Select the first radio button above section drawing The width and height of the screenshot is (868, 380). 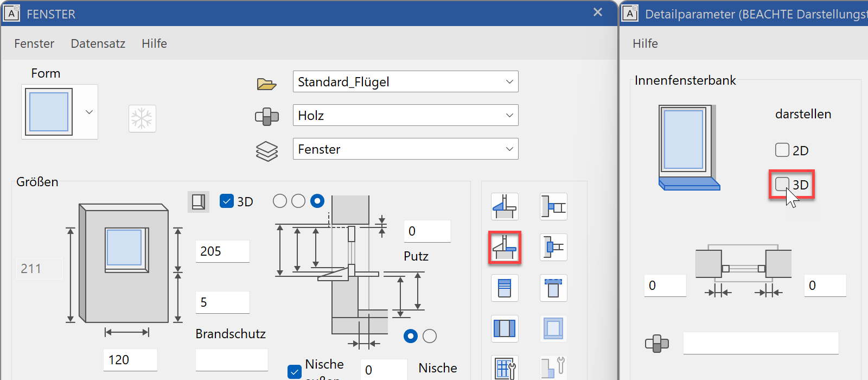(x=280, y=201)
